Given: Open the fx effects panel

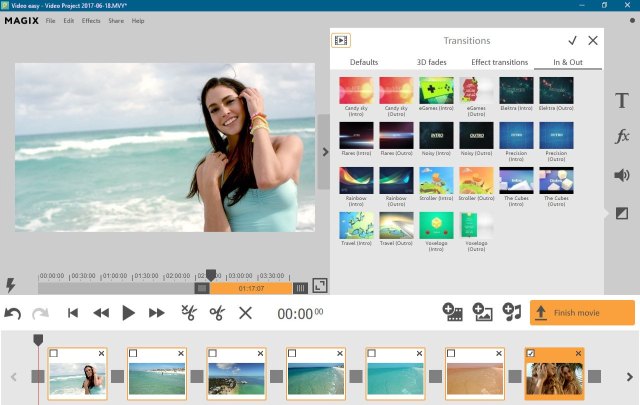Looking at the screenshot, I should (621, 137).
